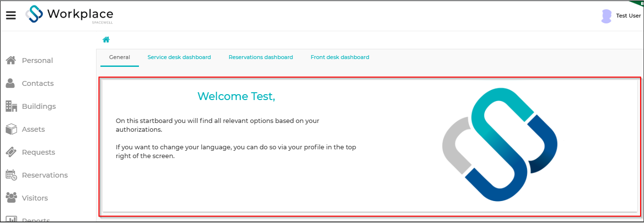Toggle the hamburger navigation menu
Image resolution: width=644 pixels, height=223 pixels.
[11, 15]
